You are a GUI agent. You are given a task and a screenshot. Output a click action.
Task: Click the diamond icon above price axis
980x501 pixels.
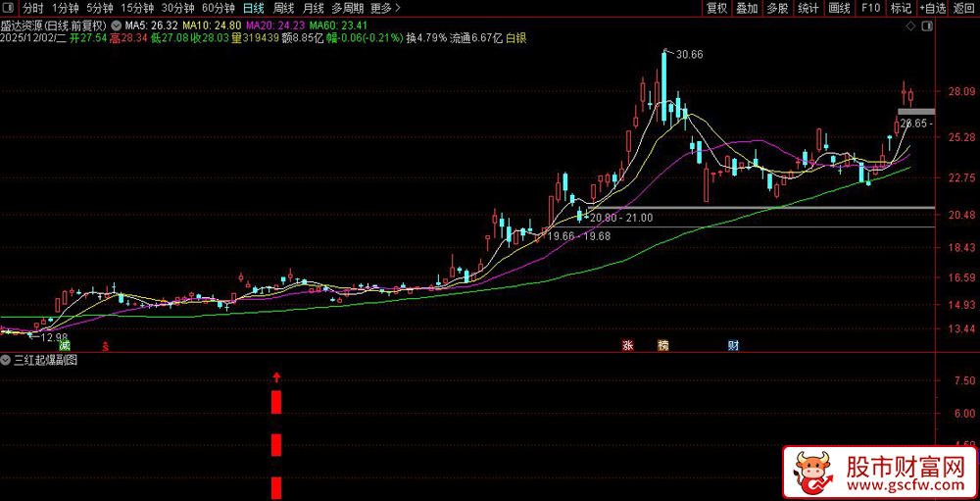[x=911, y=26]
